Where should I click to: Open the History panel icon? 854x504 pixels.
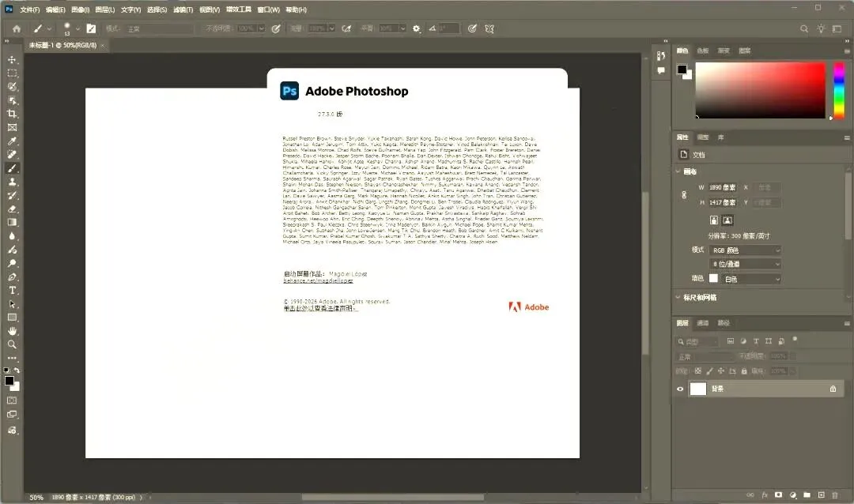pyautogui.click(x=660, y=55)
